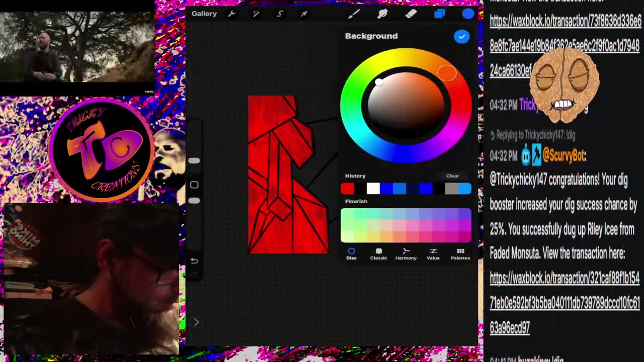Screen dimensions: 644x362
Task: Open the Adjustments magic wand menu
Action: pos(256,14)
